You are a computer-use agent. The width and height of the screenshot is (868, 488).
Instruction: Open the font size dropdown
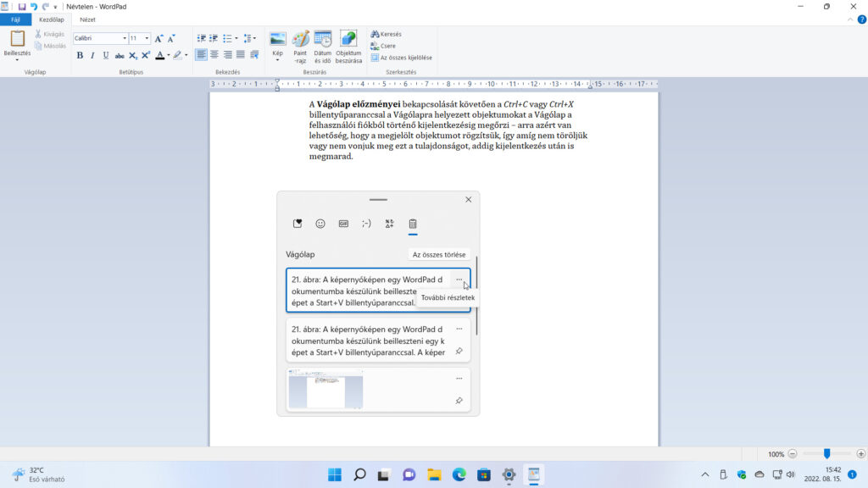[147, 38]
